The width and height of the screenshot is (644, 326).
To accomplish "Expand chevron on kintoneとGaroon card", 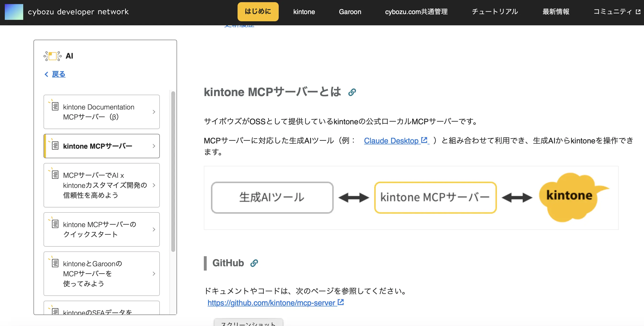I will [x=154, y=274].
